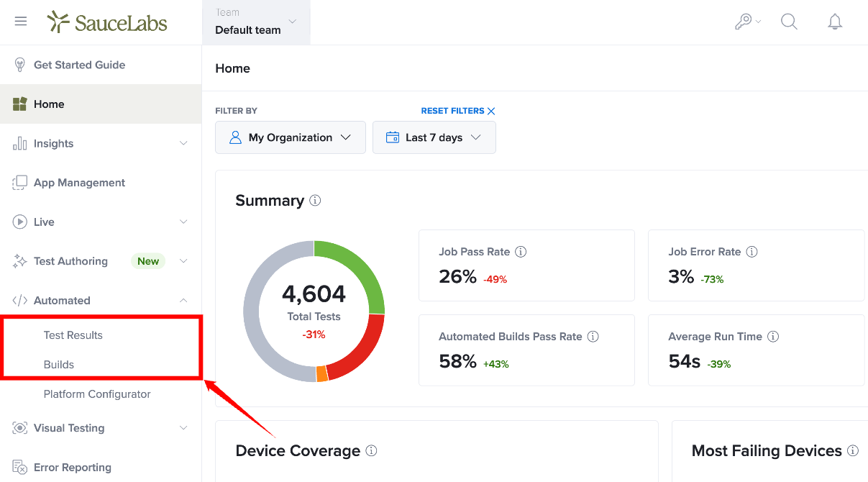
Task: Open Builds under Automated
Action: (59, 365)
